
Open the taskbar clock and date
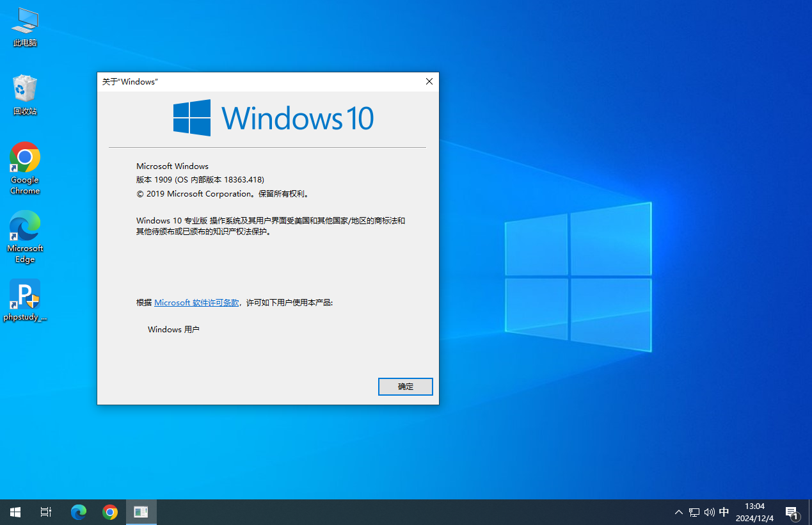coord(754,512)
